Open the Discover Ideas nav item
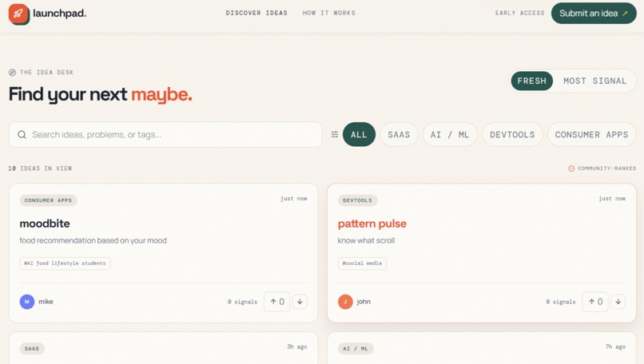This screenshot has width=644, height=364. click(256, 13)
